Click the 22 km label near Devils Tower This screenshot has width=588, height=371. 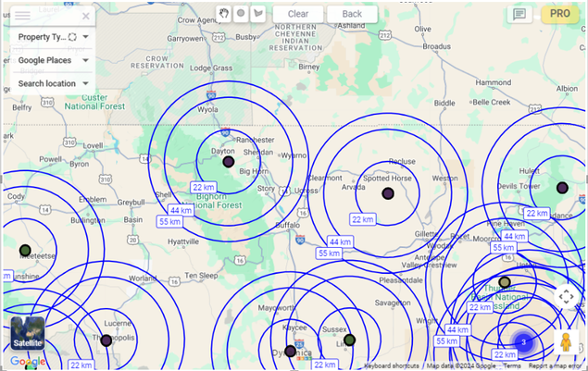pos(537,213)
